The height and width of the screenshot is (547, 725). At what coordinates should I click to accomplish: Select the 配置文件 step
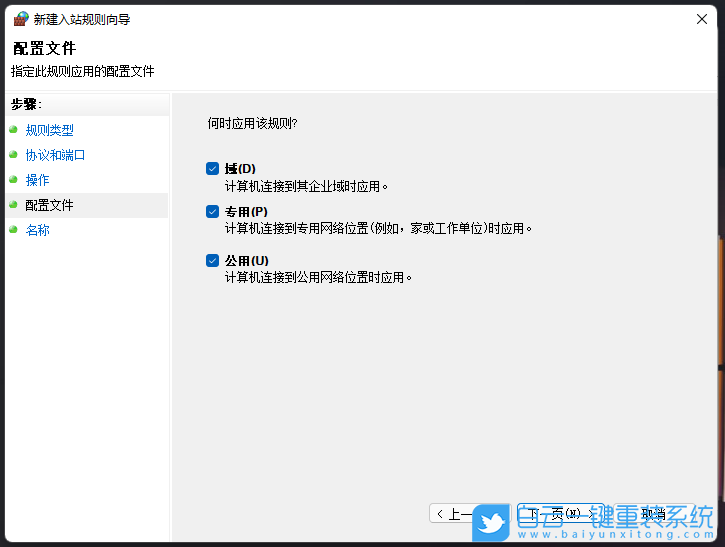click(49, 205)
